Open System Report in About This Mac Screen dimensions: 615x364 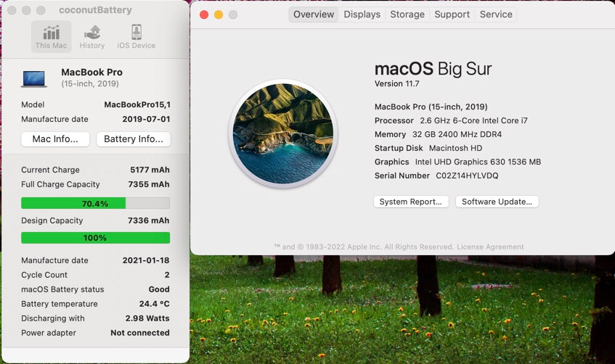tap(411, 202)
